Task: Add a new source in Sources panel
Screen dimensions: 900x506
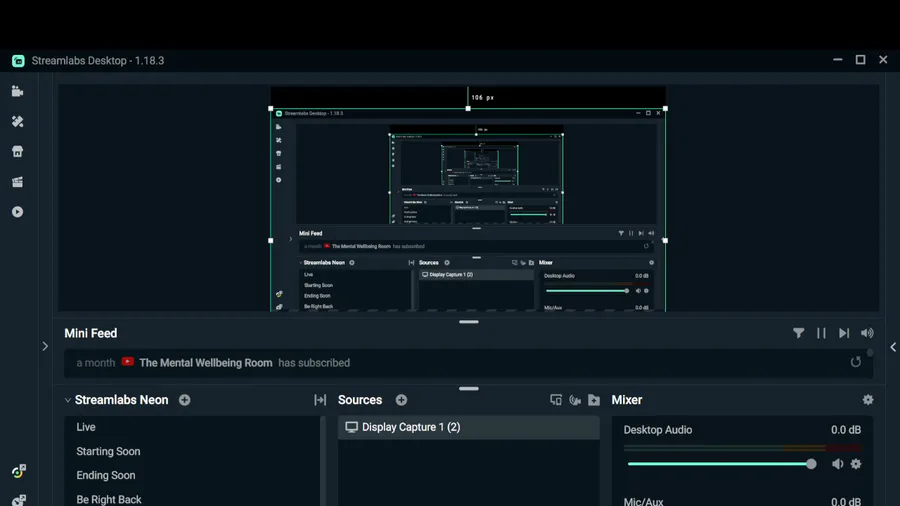Action: (401, 400)
